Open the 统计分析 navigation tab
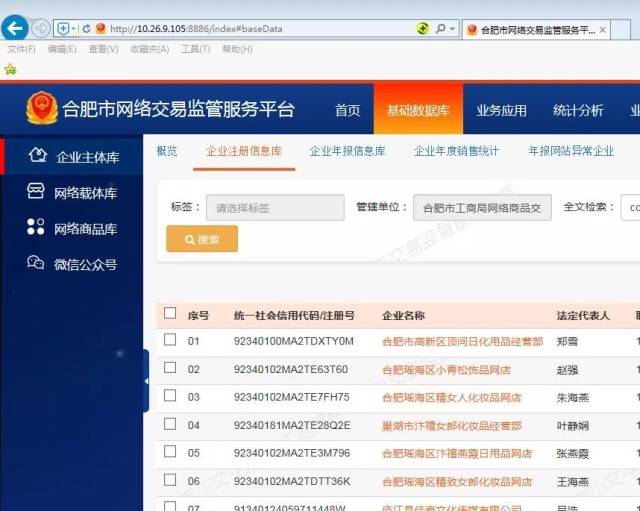640x511 pixels. (578, 110)
